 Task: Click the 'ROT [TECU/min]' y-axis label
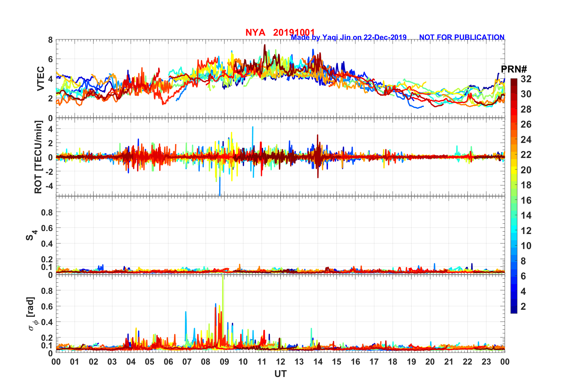pyautogui.click(x=38, y=157)
